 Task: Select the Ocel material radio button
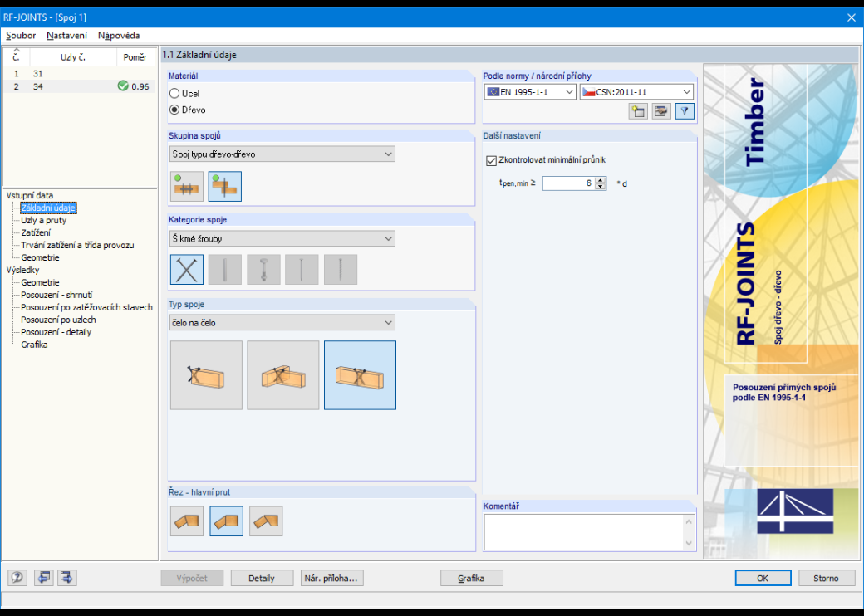(x=174, y=94)
